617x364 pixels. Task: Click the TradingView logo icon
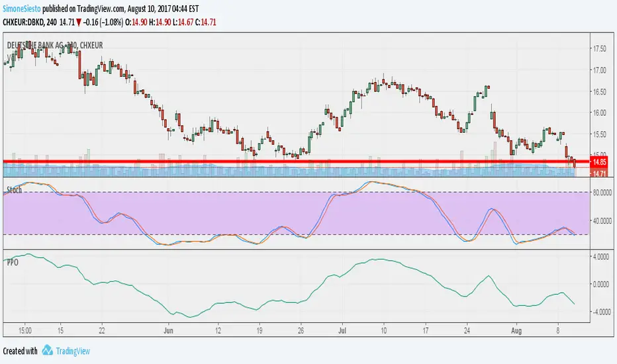pos(47,350)
